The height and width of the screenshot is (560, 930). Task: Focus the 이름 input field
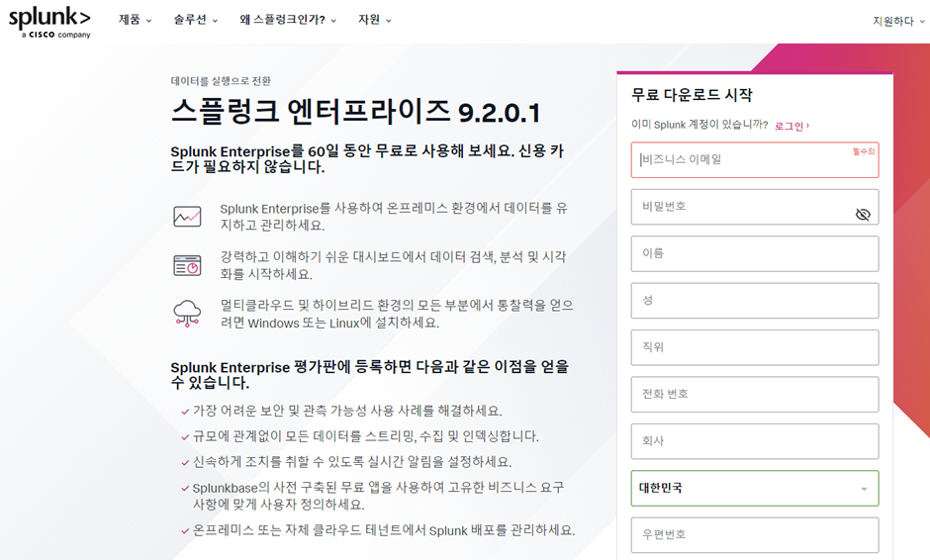coord(755,253)
